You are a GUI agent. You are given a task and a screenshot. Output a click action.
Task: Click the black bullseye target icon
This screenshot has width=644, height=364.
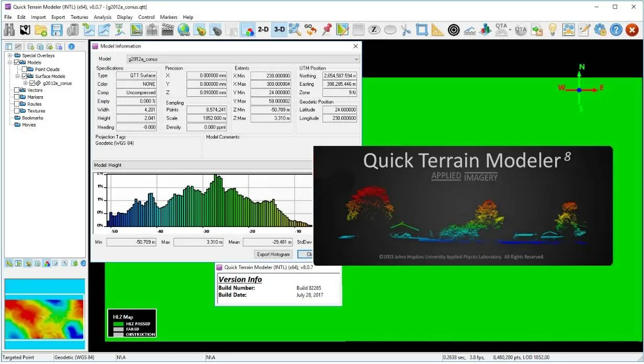click(x=454, y=30)
